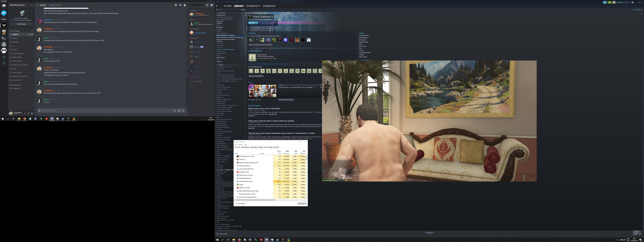The image size is (644, 242).
Task: Go to Steam COMMUNITY tab
Action: (253, 6)
